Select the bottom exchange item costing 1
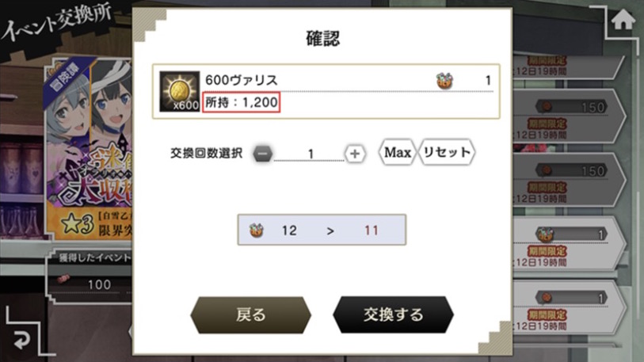Screen dimensions: 644x362 (x=569, y=307)
